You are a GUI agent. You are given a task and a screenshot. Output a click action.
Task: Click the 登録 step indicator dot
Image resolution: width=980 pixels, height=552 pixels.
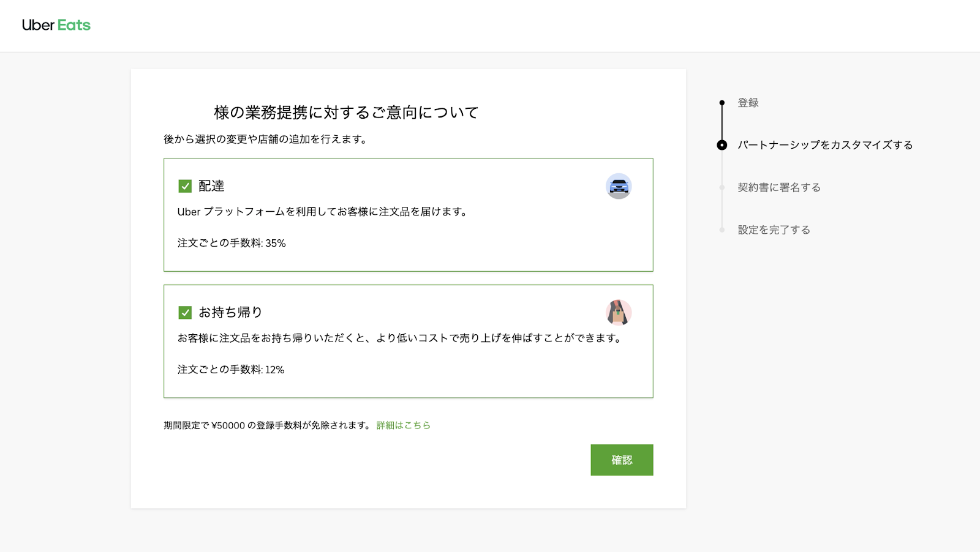[721, 103]
